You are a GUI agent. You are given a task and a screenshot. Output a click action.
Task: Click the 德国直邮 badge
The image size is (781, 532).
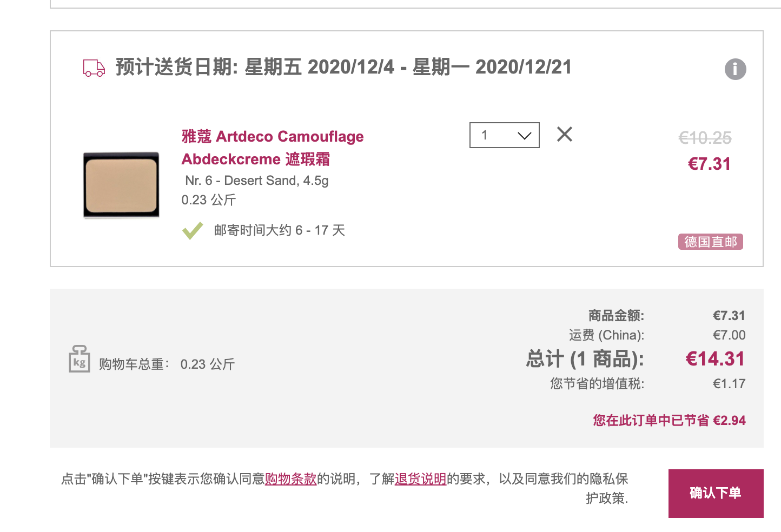point(711,242)
